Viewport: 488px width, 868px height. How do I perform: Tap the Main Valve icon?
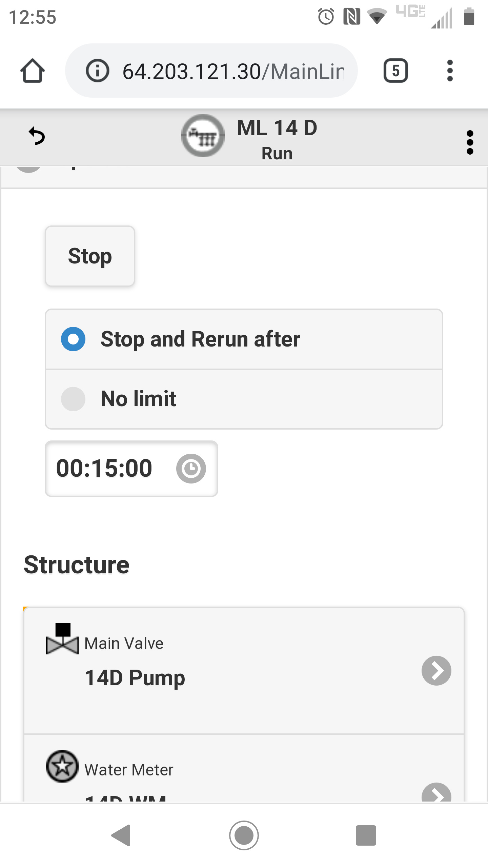coord(62,639)
